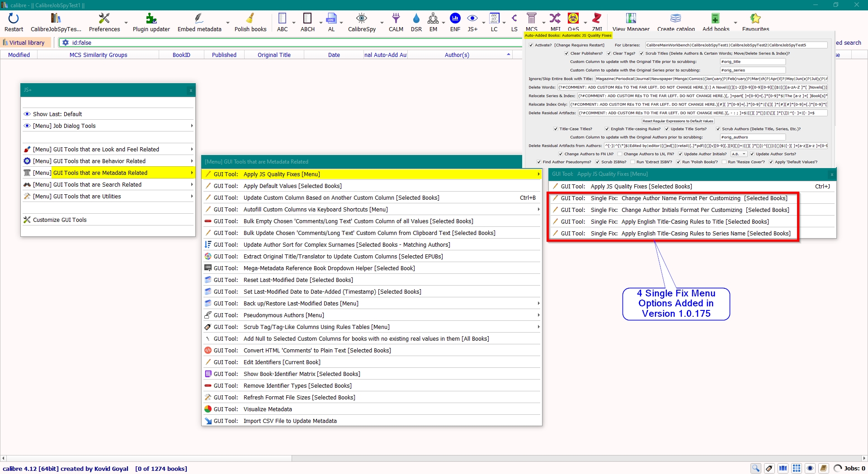
Task: Open the author initials format combo box
Action: click(739, 154)
